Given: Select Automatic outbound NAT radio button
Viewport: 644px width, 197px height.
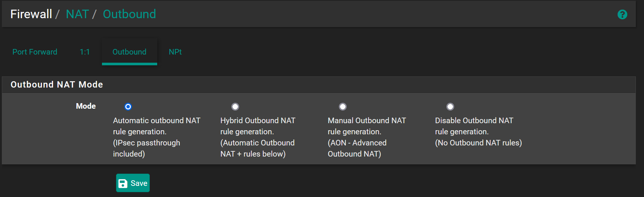Looking at the screenshot, I should pos(128,107).
